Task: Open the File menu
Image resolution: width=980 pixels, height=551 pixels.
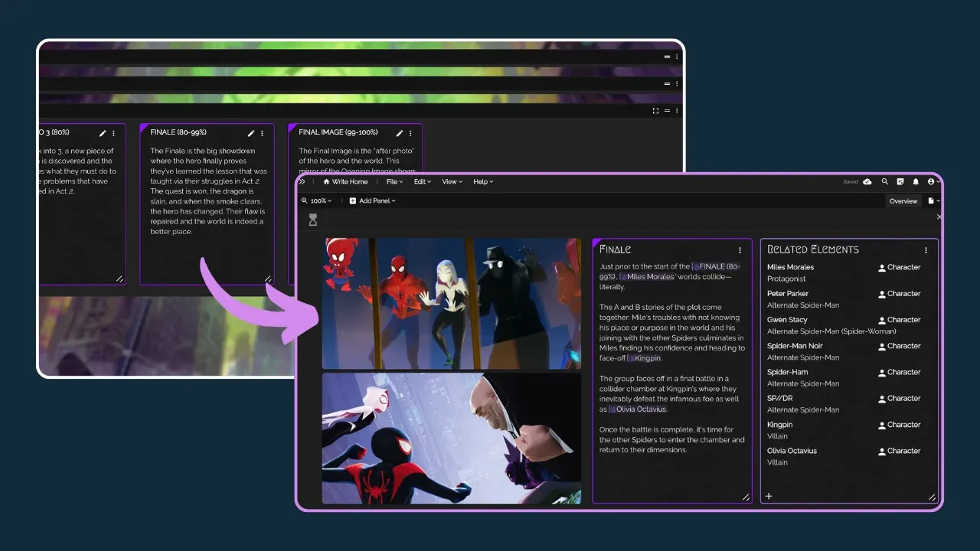Action: tap(394, 182)
